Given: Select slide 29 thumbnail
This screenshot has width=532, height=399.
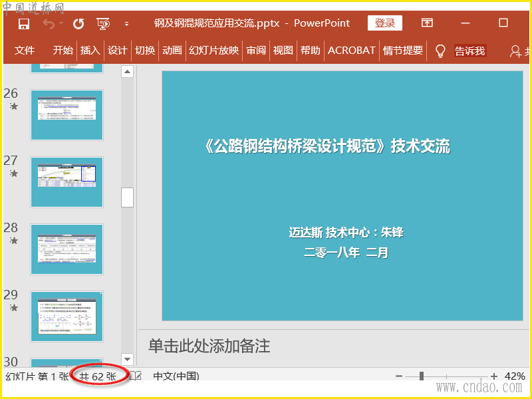Looking at the screenshot, I should (x=67, y=317).
